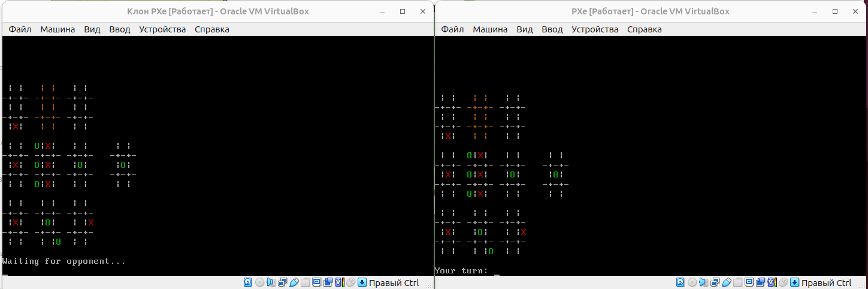Click the 'PXe [Работает]' right window title

651,11
